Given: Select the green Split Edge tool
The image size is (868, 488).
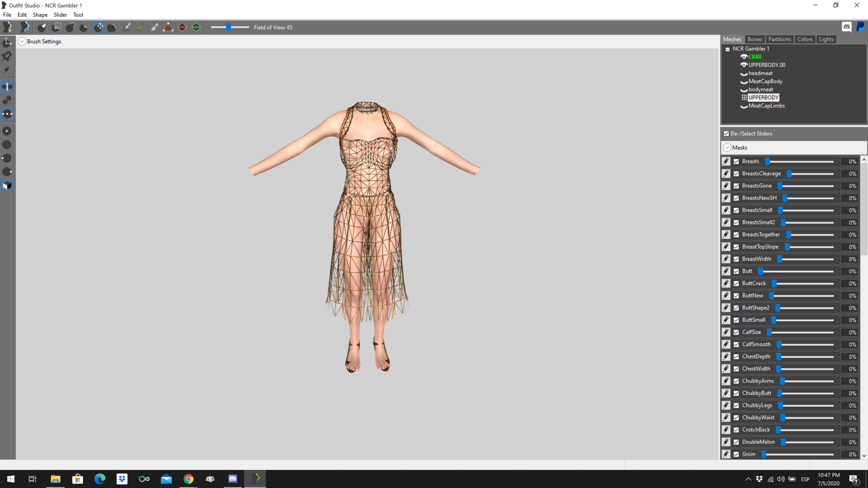Looking at the screenshot, I should click(196, 27).
